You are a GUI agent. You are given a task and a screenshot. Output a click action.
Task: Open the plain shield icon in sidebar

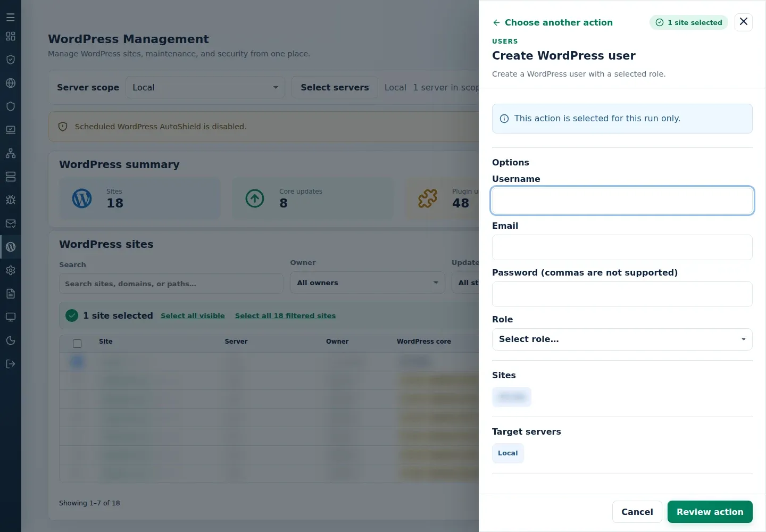[x=11, y=106]
